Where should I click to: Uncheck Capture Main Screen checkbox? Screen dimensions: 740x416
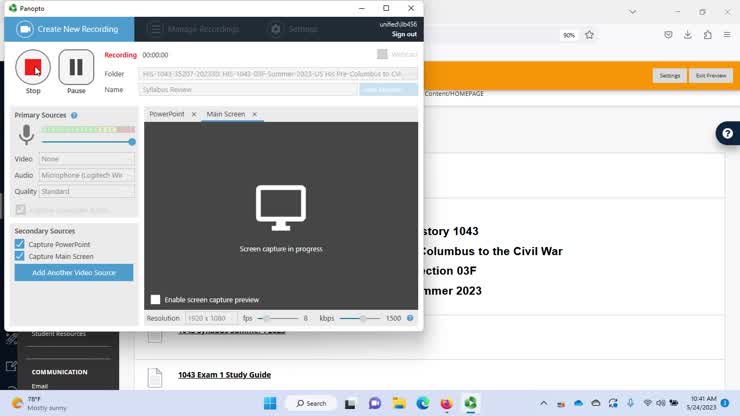coord(20,257)
